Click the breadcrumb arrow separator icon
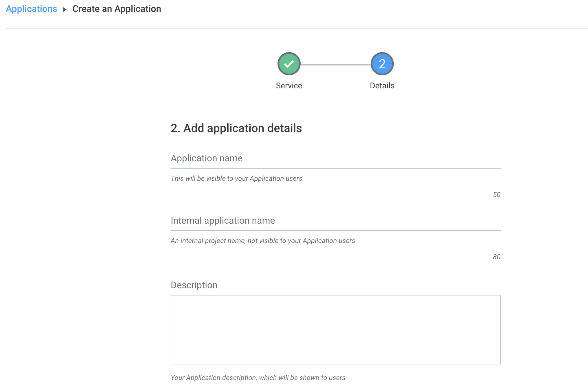Viewport: 588px width, 387px height. 65,10
